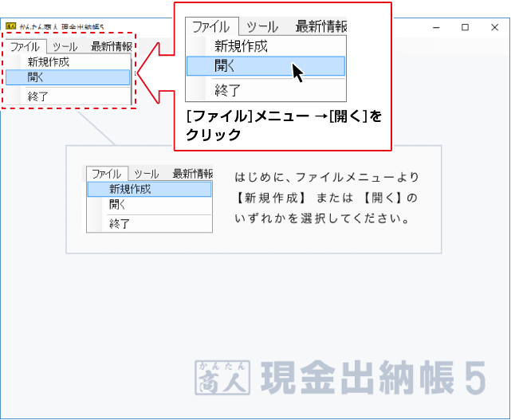Click highlighted 新規作成 in the center guide image
Screen dimensions: 511x420
click(x=130, y=189)
